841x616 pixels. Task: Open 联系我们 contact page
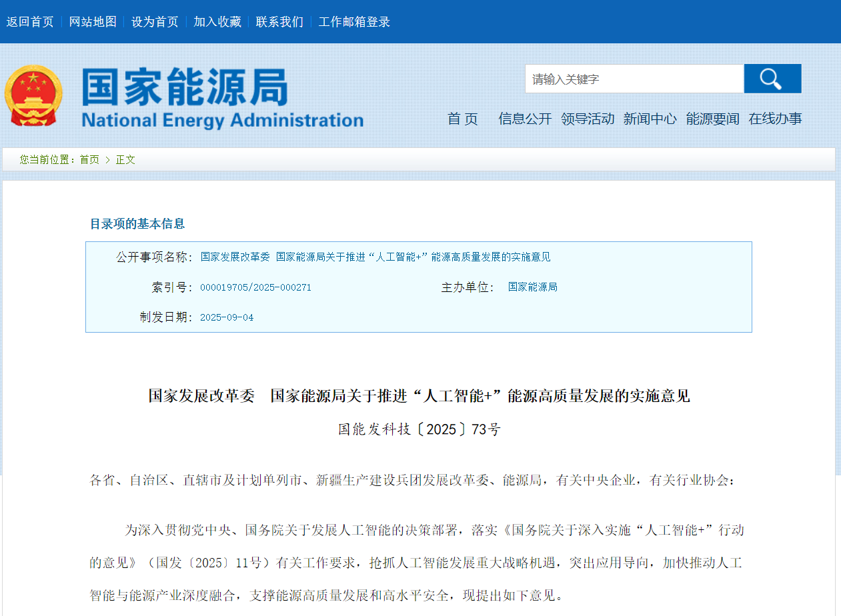coord(279,21)
